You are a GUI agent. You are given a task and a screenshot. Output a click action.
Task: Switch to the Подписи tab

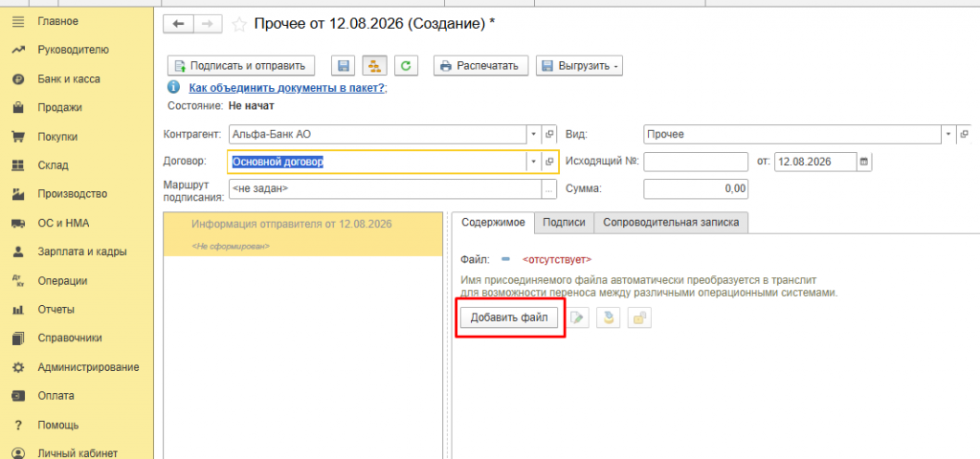click(564, 222)
